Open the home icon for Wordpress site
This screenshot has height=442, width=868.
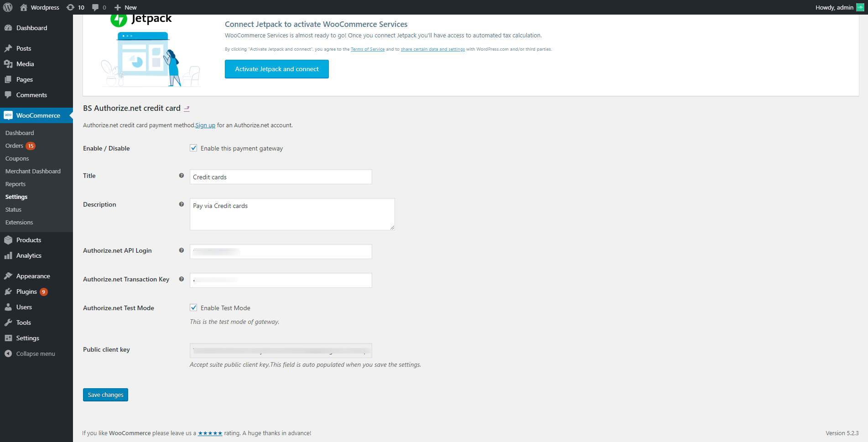pyautogui.click(x=24, y=7)
